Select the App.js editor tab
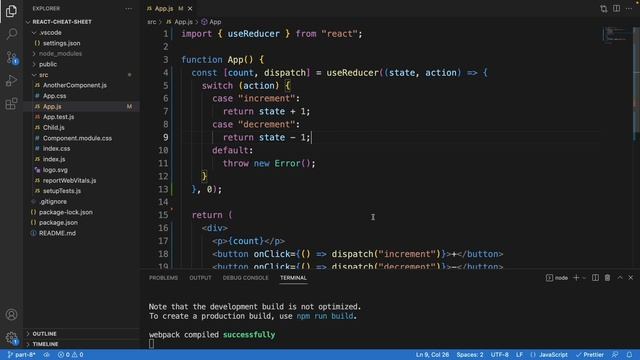Screen dimensions: 640x360 (x=164, y=9)
